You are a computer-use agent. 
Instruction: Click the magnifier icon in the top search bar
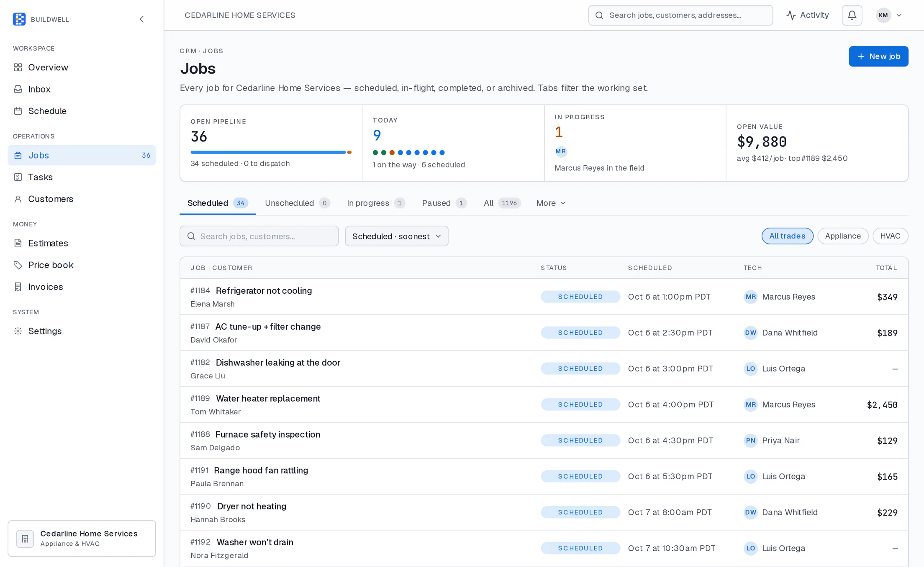[599, 15]
